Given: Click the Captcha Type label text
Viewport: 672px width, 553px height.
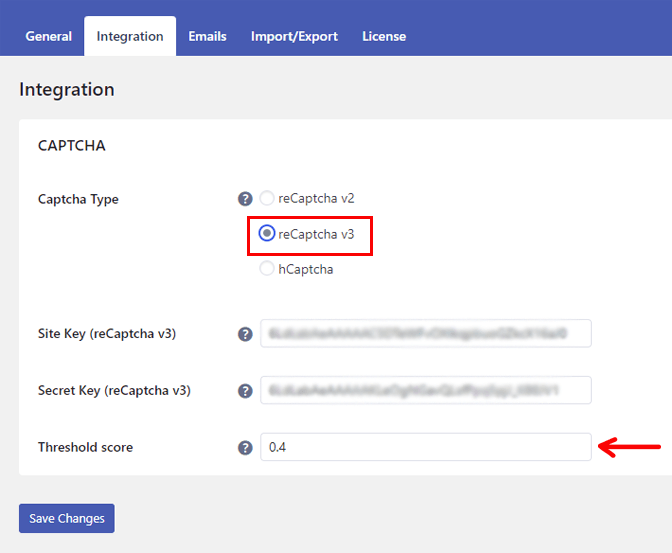Looking at the screenshot, I should click(78, 199).
